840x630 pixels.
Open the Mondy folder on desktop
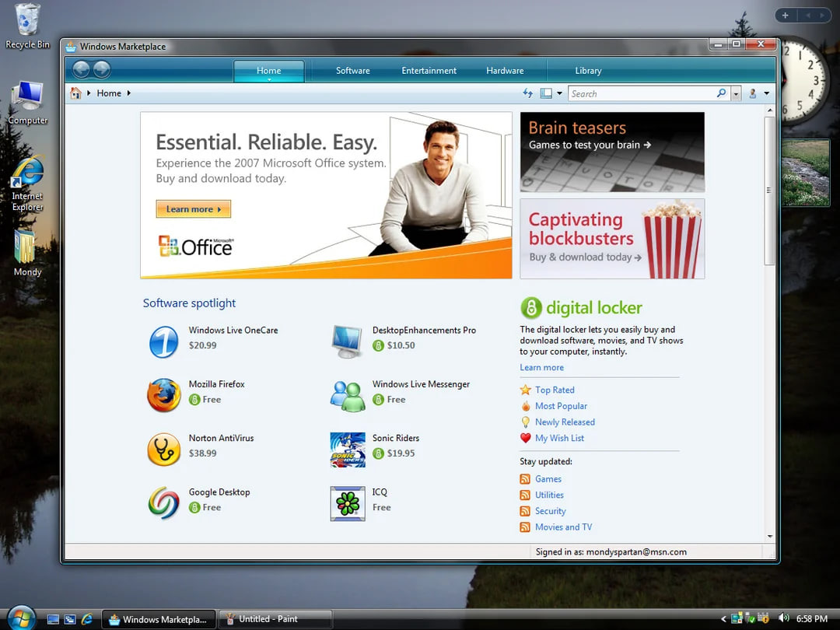click(26, 254)
